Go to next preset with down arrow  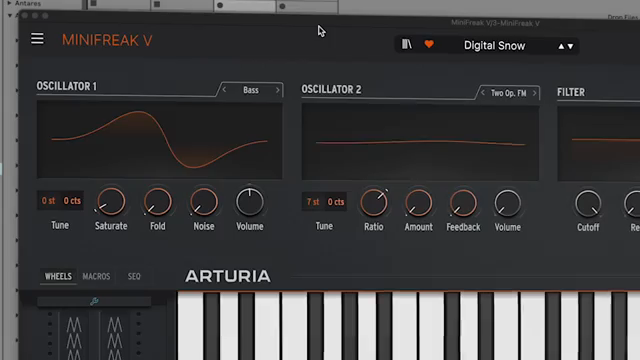571,47
